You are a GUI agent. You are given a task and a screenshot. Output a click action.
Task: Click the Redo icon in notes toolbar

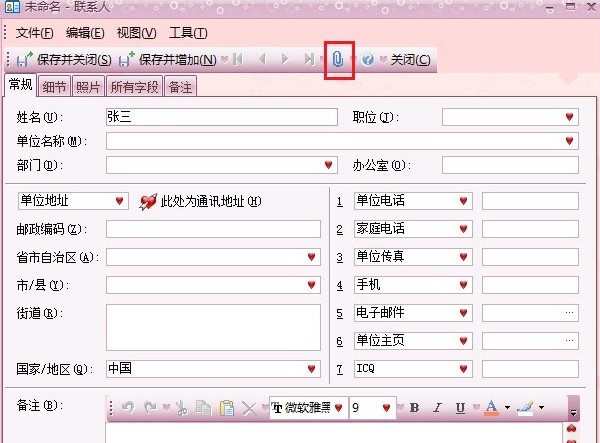150,408
